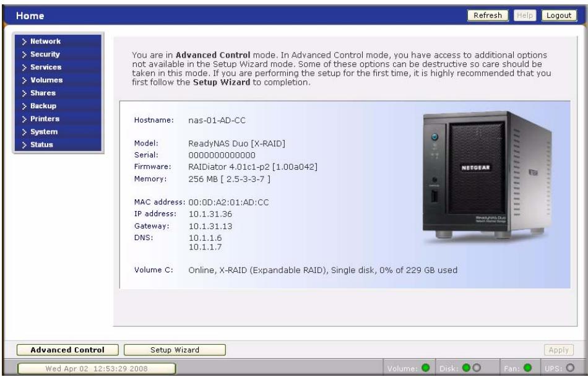Open the Network section
Viewport: 588px width, 377px height.
tap(45, 41)
